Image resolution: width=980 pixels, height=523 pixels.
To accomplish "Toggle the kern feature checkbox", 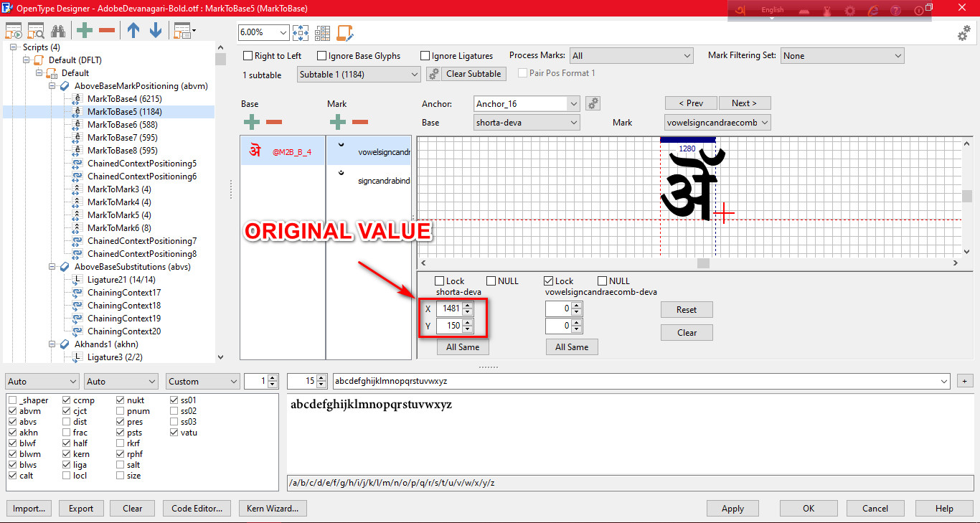I will click(x=67, y=454).
